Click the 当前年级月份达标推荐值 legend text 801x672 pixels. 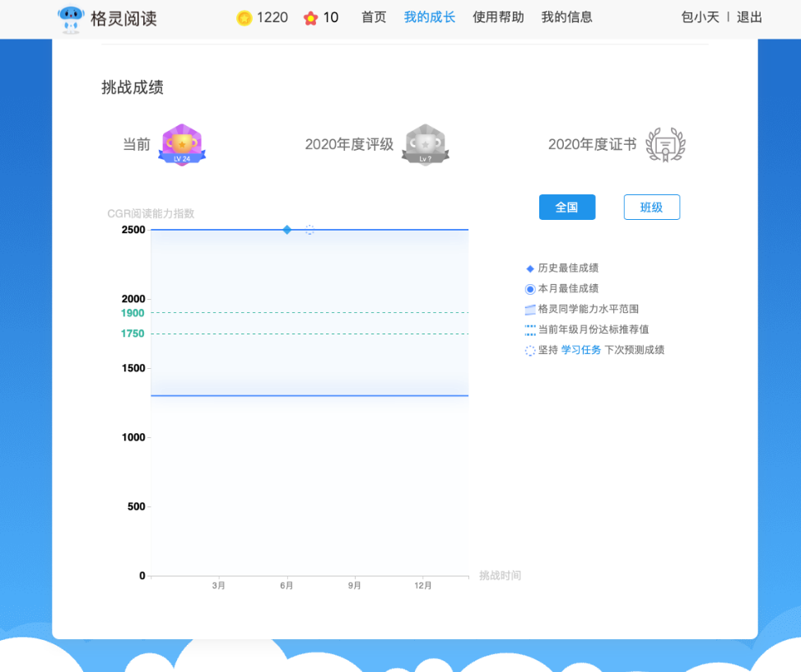pos(594,329)
